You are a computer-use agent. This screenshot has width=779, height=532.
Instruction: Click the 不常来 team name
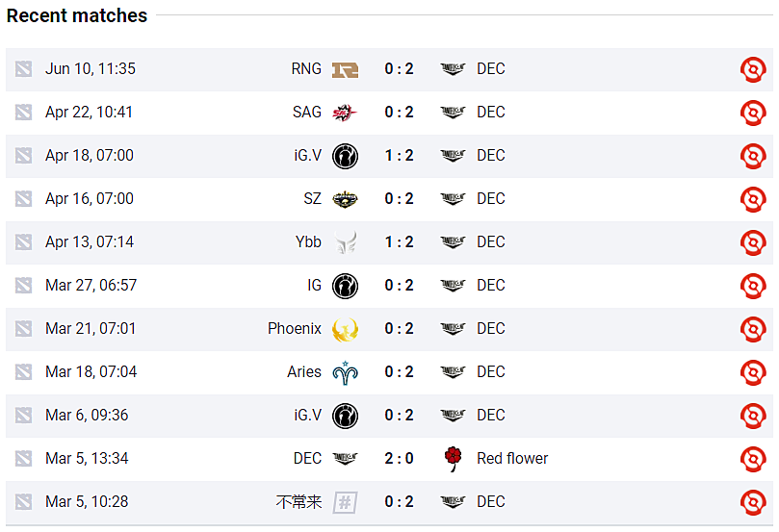click(299, 502)
